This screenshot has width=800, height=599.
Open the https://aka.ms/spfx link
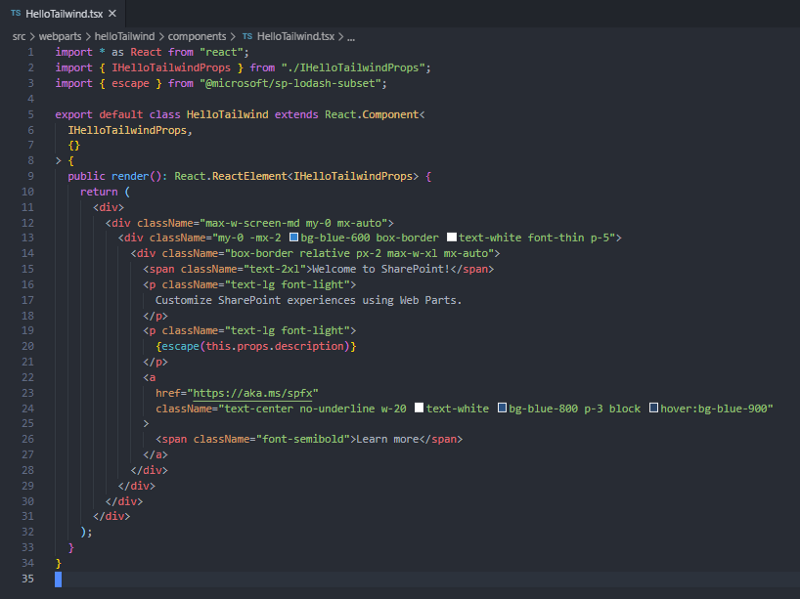coord(253,392)
